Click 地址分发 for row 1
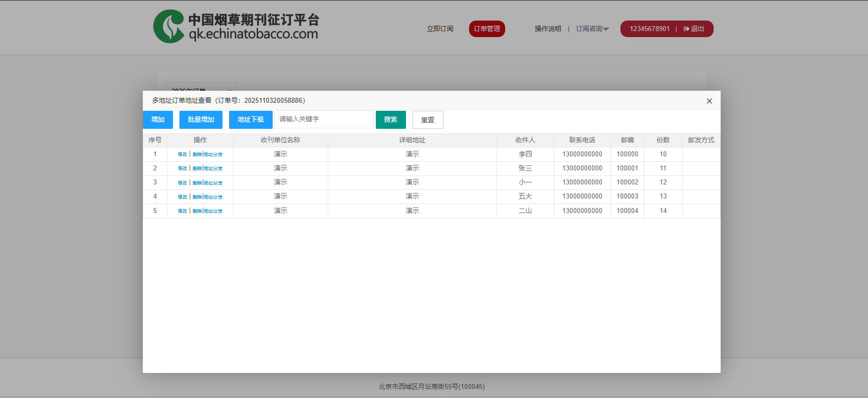868x398 pixels. click(213, 154)
